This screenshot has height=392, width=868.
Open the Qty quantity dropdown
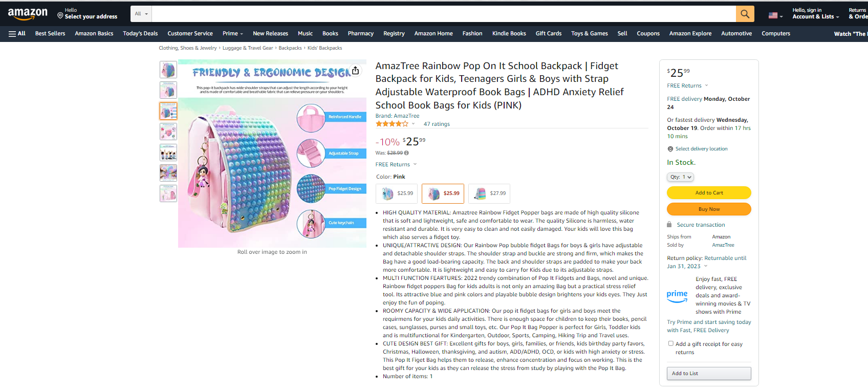(680, 177)
